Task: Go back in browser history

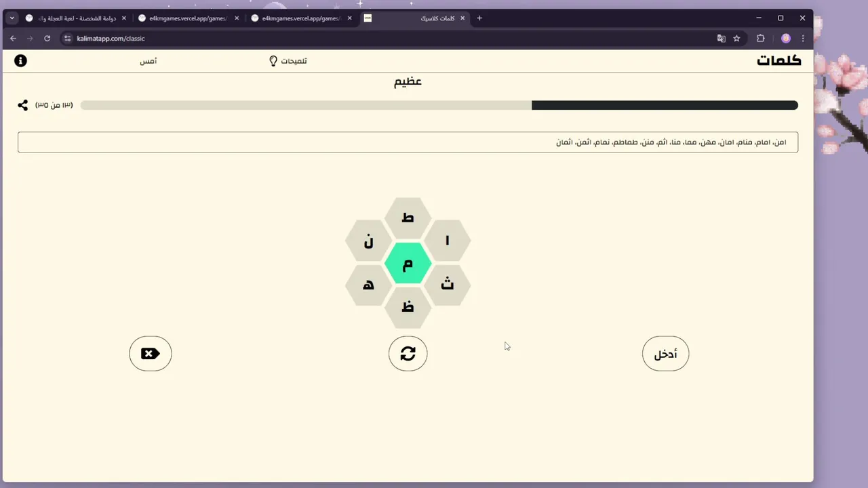Action: [13, 39]
